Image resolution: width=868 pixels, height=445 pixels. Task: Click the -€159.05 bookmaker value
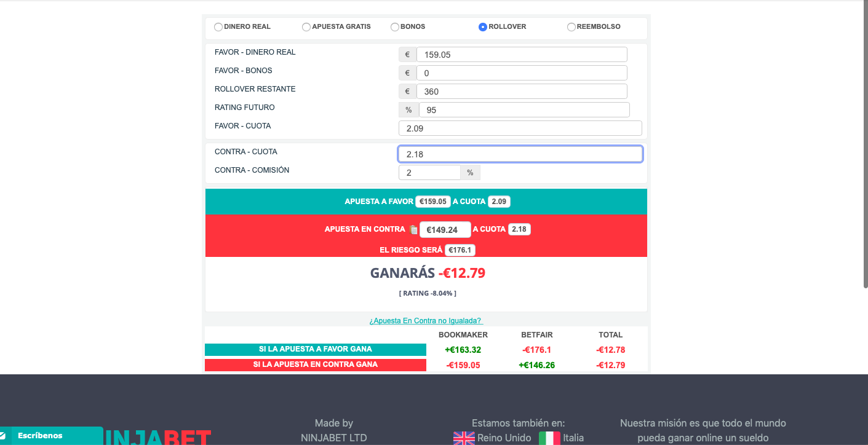point(463,365)
